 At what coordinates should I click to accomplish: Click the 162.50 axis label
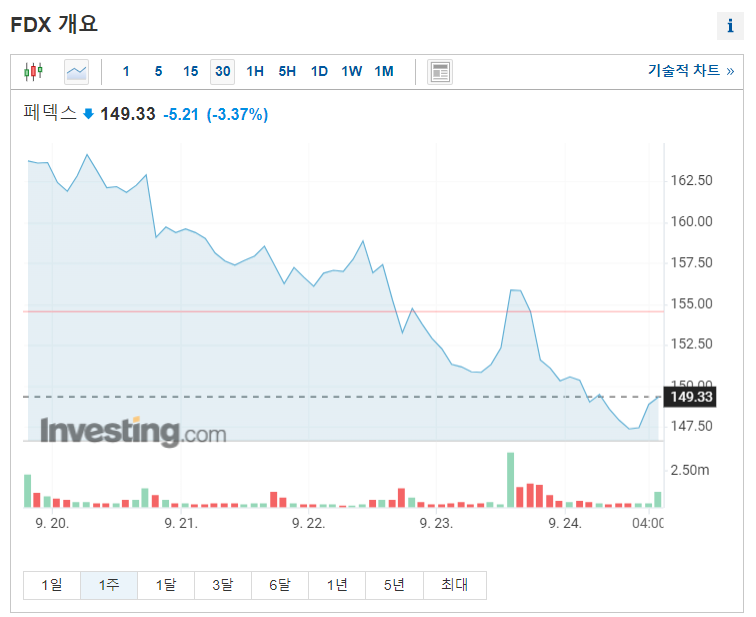pos(691,181)
